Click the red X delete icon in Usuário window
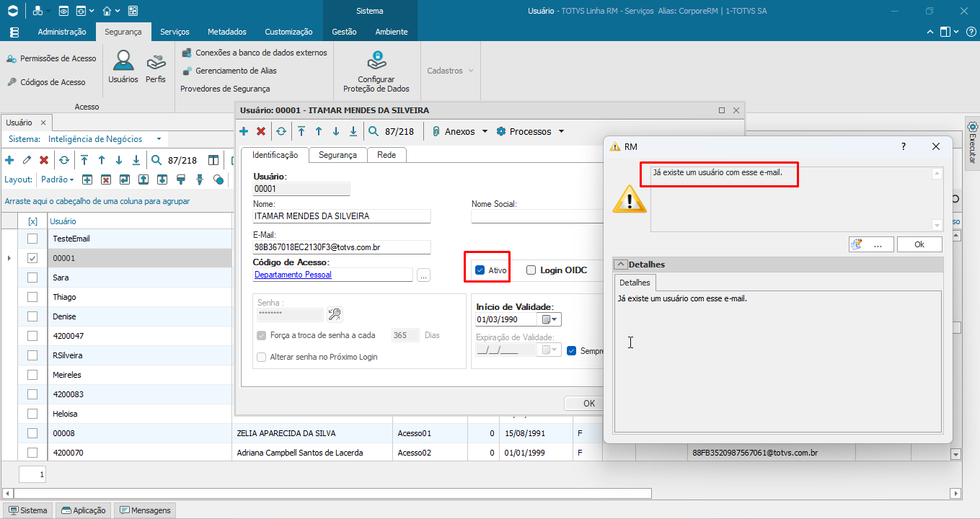 point(261,131)
